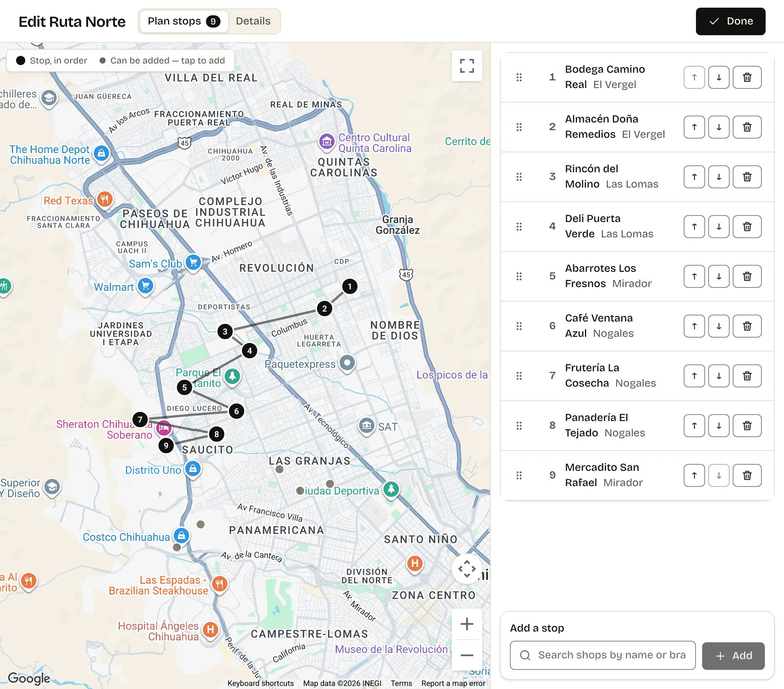The width and height of the screenshot is (784, 689).
Task: Zoom out on the map
Action: point(467,656)
